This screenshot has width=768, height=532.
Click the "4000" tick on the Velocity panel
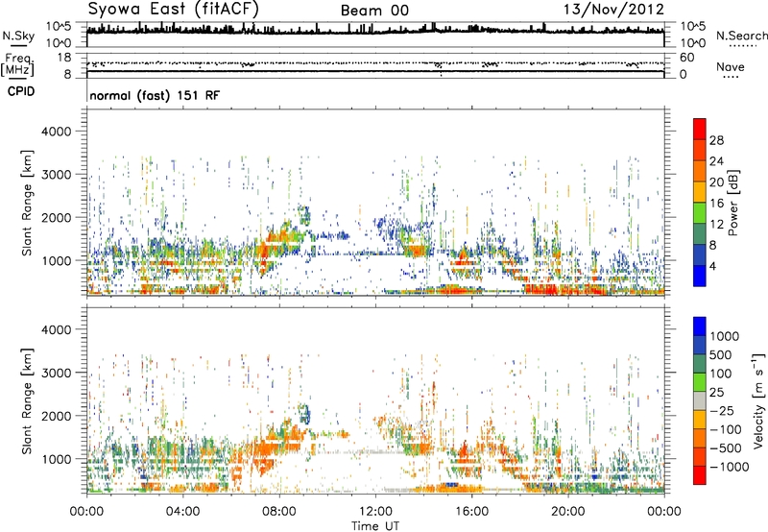[57, 329]
